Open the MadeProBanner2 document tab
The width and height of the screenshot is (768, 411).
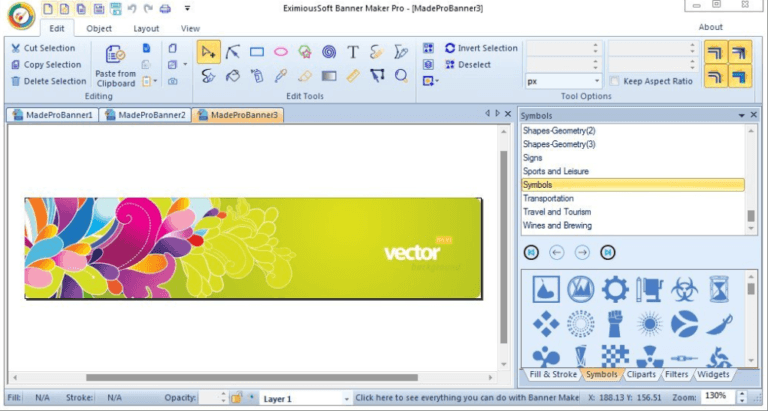(x=145, y=115)
